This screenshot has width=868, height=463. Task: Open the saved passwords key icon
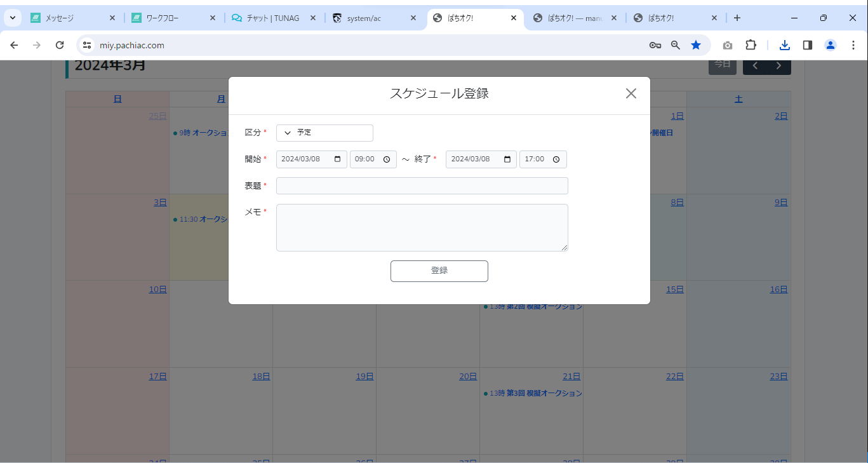pos(655,45)
